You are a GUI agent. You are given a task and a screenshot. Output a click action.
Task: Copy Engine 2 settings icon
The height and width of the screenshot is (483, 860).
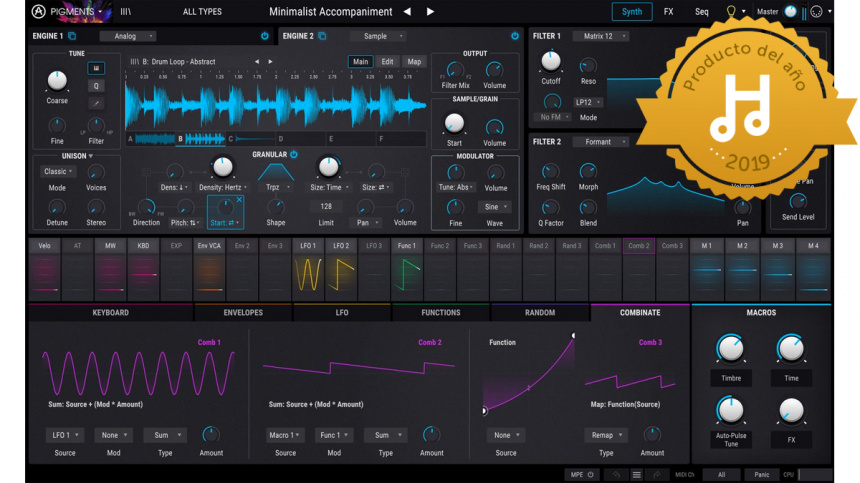click(x=322, y=36)
